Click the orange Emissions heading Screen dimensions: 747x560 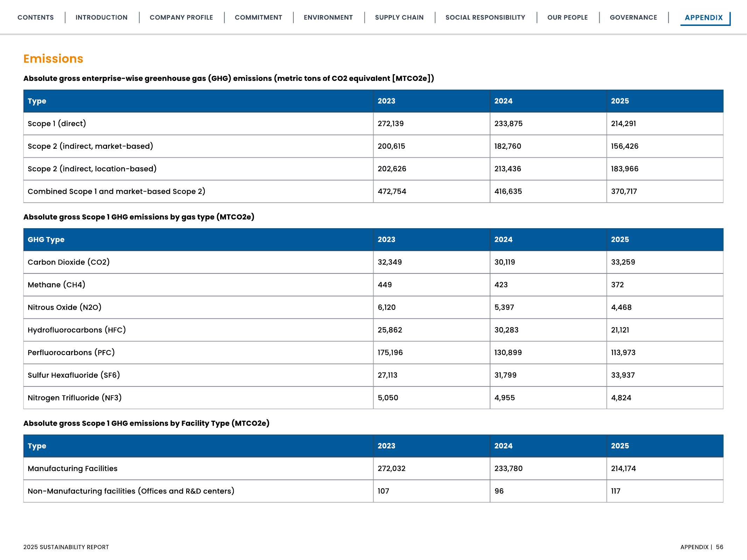tap(53, 58)
